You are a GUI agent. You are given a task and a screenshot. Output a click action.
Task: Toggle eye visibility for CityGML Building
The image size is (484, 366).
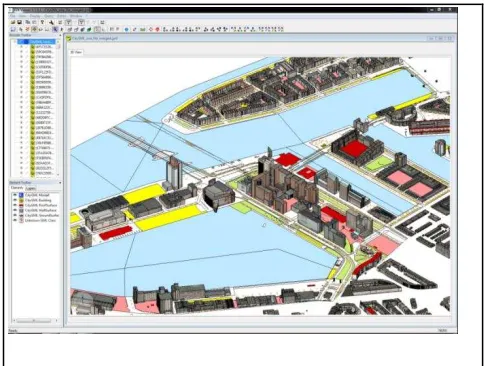point(15,200)
